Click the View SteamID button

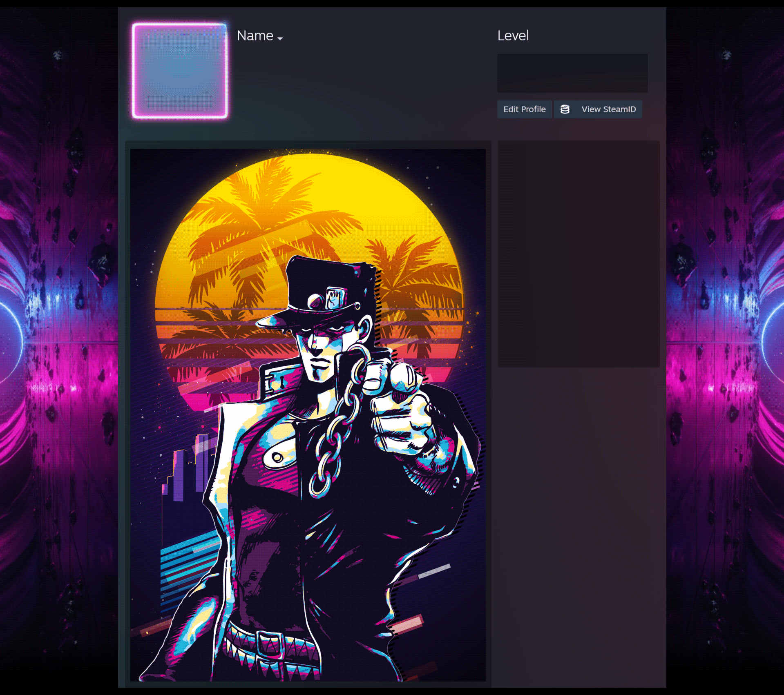coord(608,109)
